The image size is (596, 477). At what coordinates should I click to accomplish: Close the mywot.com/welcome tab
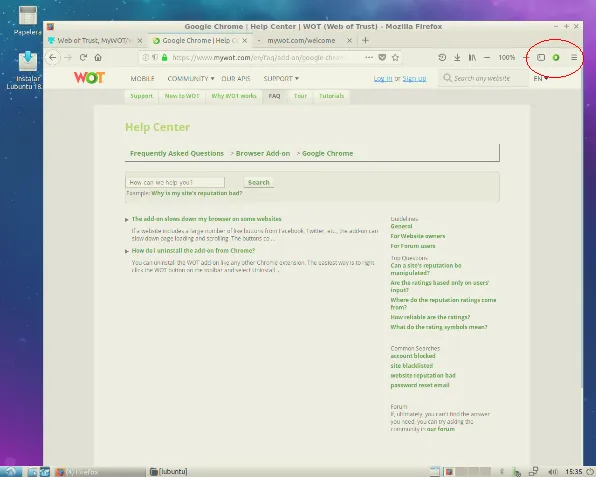click(x=349, y=40)
